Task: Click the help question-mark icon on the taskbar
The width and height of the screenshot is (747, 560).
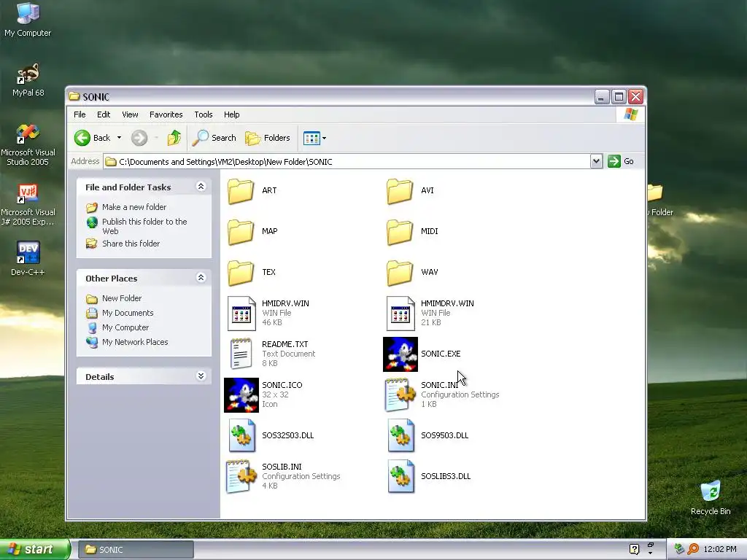Action: click(x=634, y=550)
